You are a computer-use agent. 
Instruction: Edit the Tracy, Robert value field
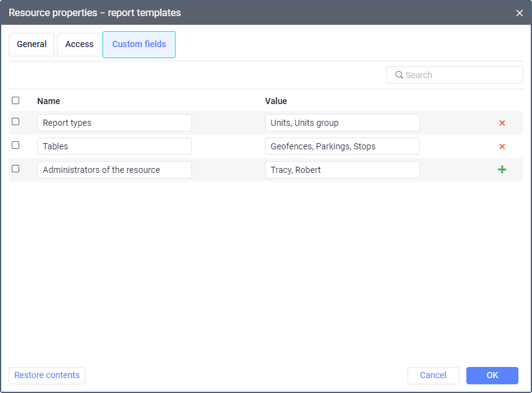(342, 170)
